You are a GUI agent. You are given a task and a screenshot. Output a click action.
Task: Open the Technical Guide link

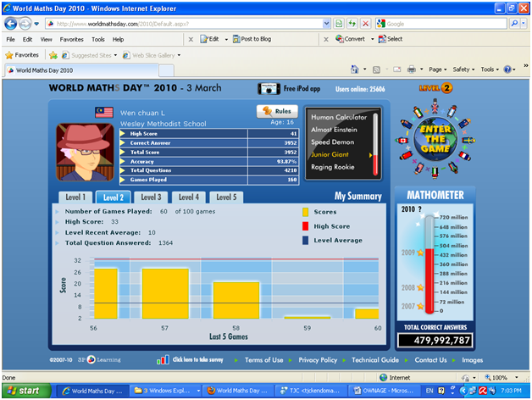click(x=375, y=360)
